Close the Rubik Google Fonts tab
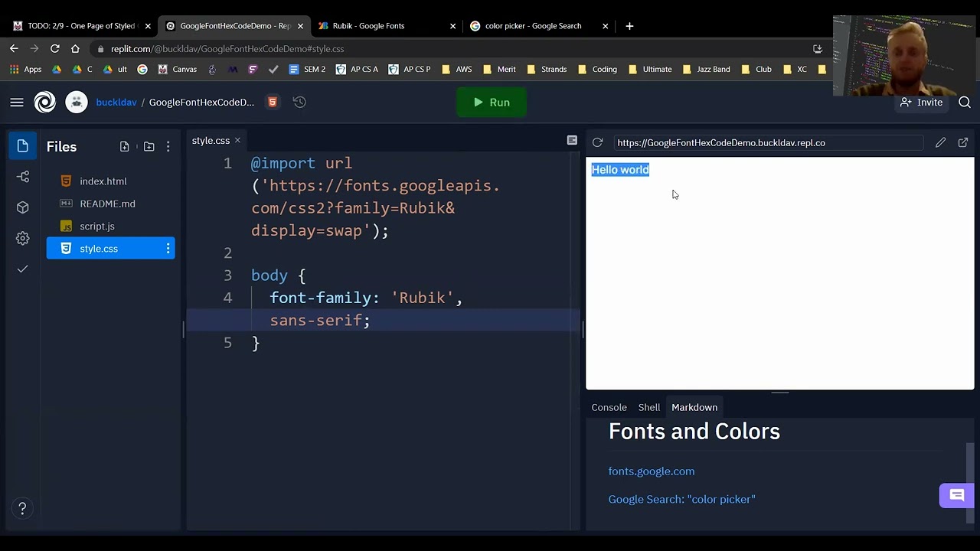The width and height of the screenshot is (980, 551). click(x=452, y=26)
